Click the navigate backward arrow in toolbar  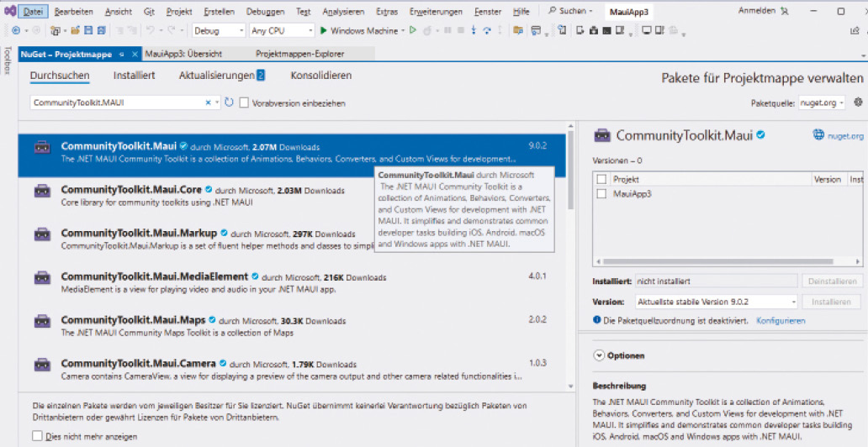[15, 31]
